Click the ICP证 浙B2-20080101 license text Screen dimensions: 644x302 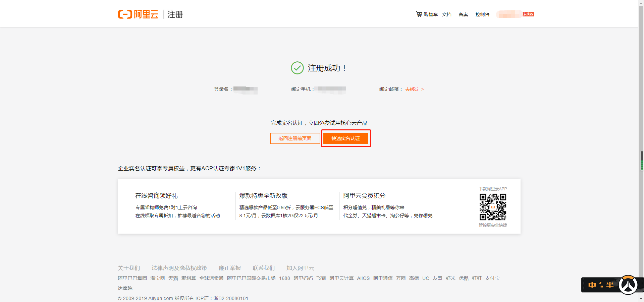point(222,298)
